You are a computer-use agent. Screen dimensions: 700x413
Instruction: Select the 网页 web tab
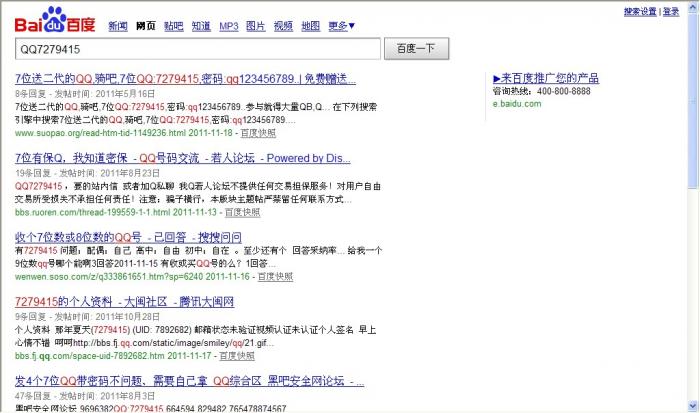pyautogui.click(x=146, y=26)
